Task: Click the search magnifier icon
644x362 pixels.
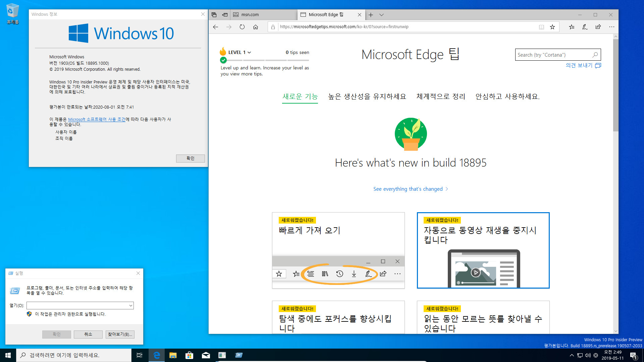Action: pos(595,55)
